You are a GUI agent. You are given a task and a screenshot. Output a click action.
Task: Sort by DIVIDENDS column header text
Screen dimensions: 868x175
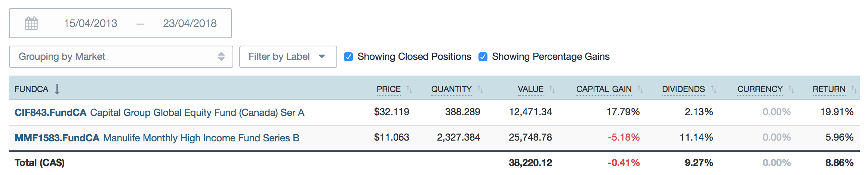pos(683,89)
